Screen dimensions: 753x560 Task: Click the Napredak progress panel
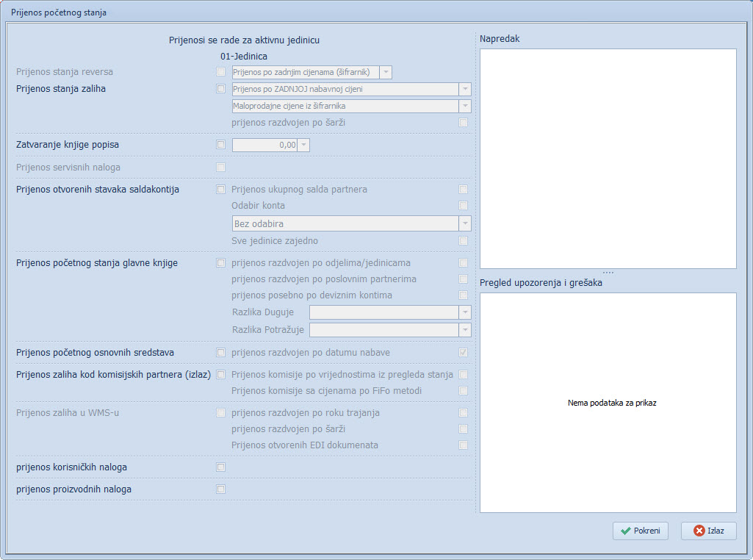[x=608, y=158]
